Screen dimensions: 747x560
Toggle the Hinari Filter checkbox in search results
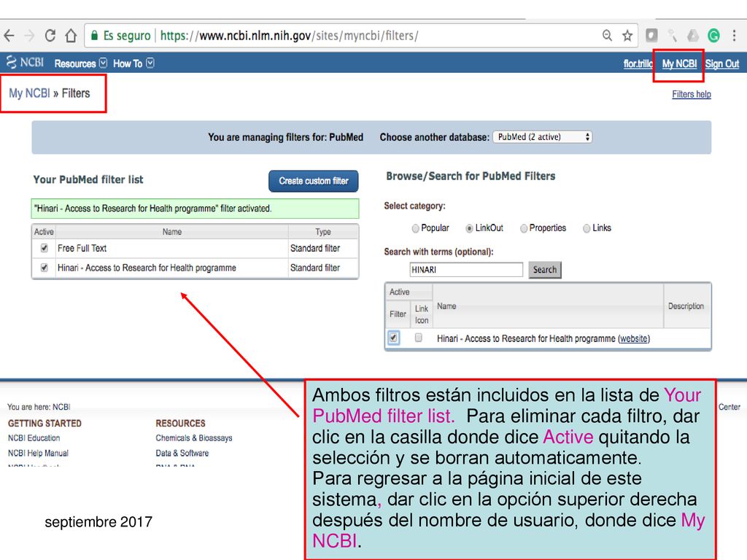(x=393, y=338)
